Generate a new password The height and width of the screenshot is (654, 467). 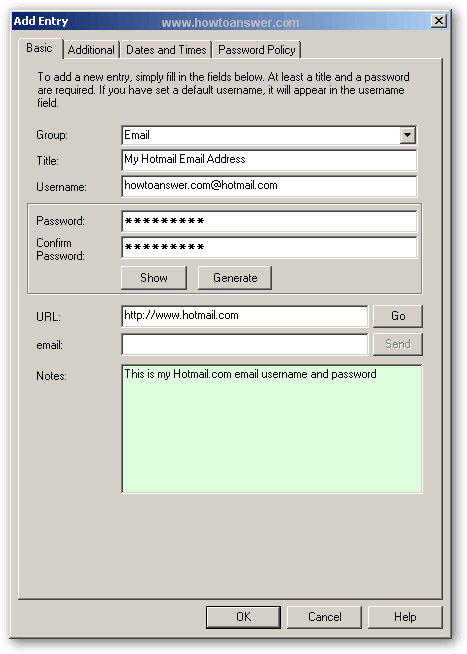coord(235,278)
